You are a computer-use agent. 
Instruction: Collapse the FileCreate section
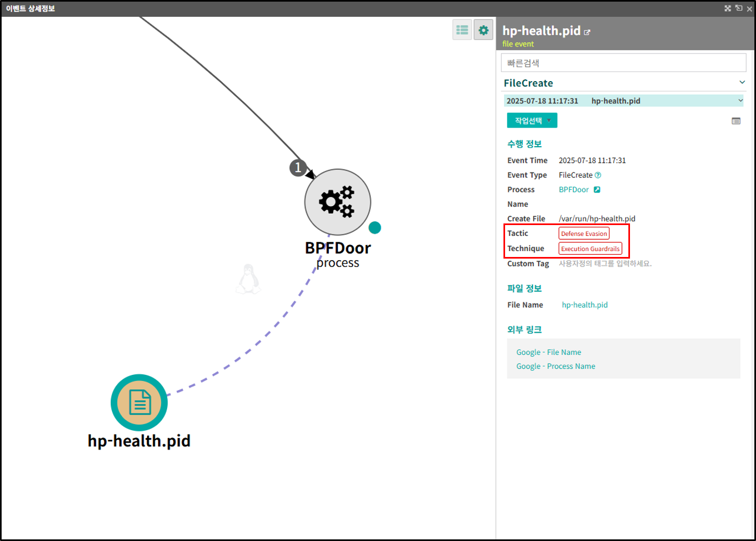[x=742, y=83]
